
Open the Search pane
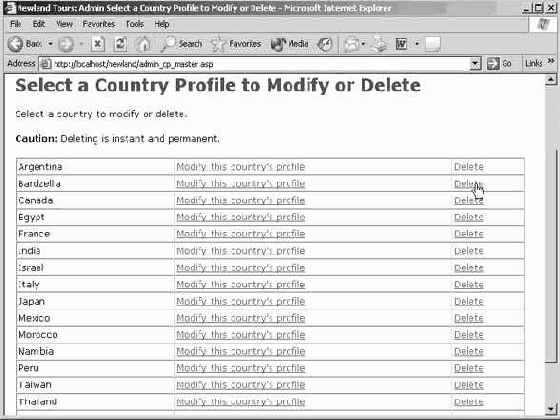(x=182, y=44)
